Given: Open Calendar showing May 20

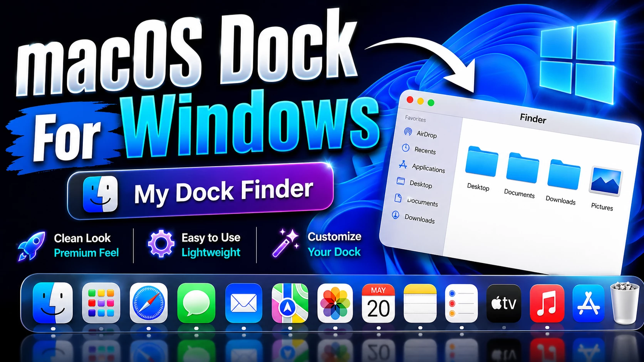Looking at the screenshot, I should [x=378, y=303].
